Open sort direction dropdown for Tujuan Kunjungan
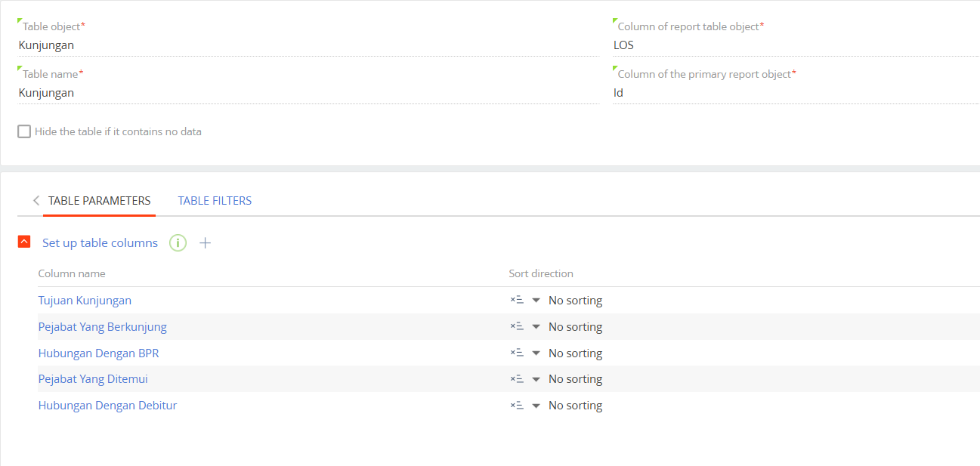980x466 pixels. tap(536, 301)
